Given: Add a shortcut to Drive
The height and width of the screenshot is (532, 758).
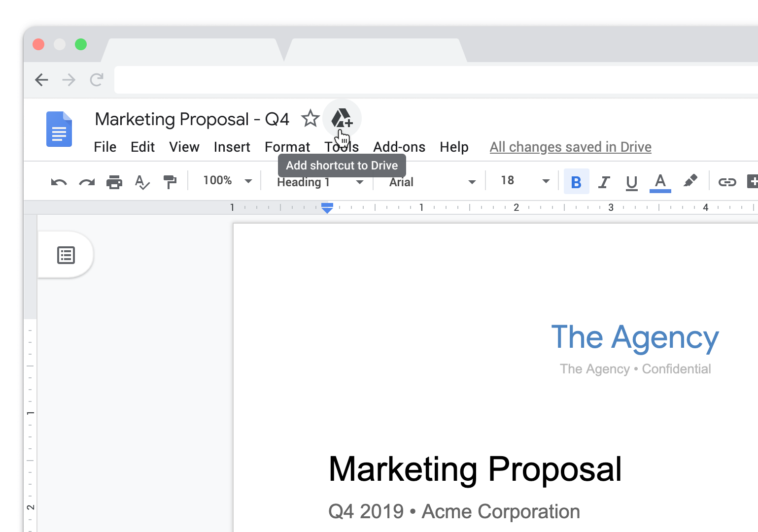Looking at the screenshot, I should (342, 118).
